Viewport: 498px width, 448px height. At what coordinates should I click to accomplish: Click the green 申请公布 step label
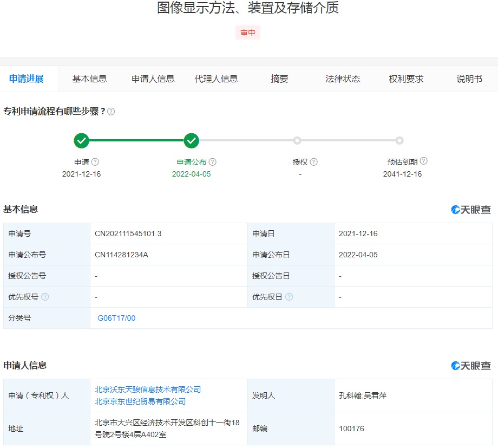click(x=192, y=162)
